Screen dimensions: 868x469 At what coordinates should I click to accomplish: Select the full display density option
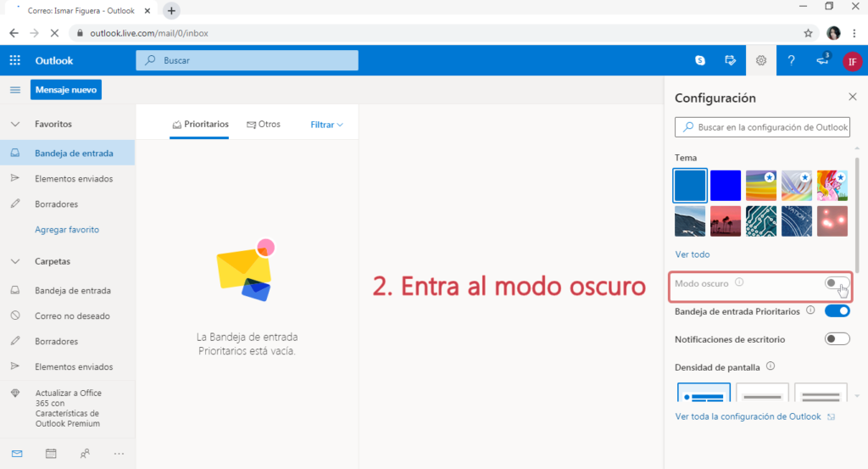pos(704,393)
